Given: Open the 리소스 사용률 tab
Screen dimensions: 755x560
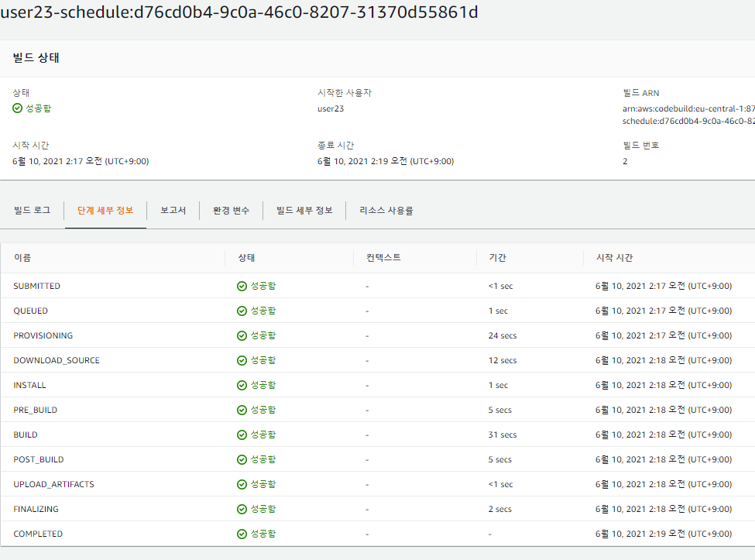Looking at the screenshot, I should click(x=387, y=211).
